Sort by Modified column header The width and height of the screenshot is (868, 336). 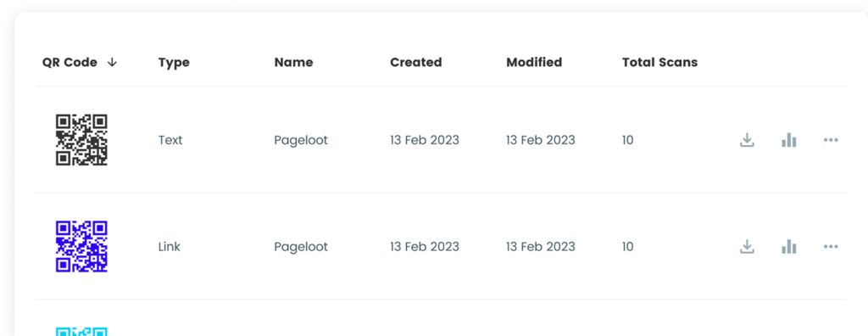[534, 63]
